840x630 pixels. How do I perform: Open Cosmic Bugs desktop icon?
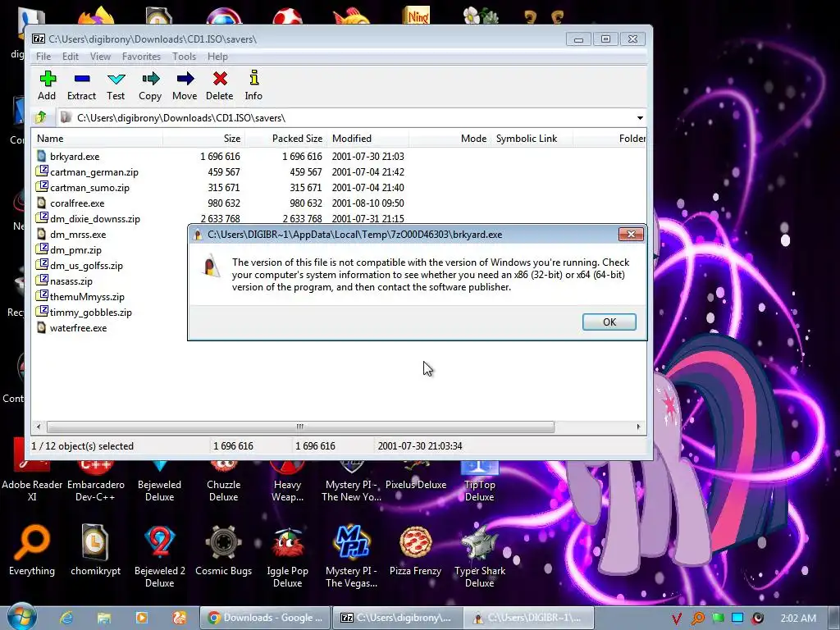click(x=223, y=550)
